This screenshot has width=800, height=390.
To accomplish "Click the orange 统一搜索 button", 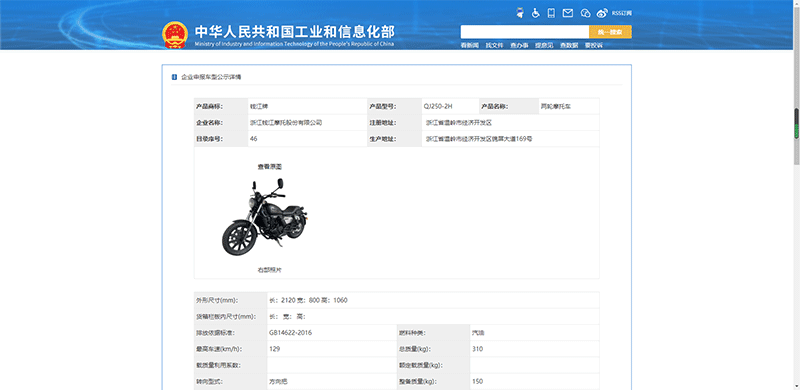I will (610, 32).
